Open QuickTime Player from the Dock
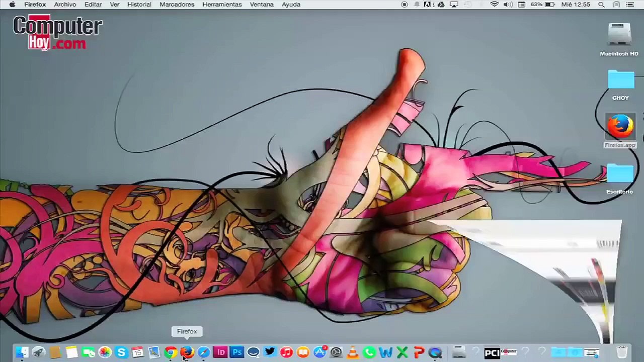Viewport: 644px width, 362px height. [x=435, y=352]
